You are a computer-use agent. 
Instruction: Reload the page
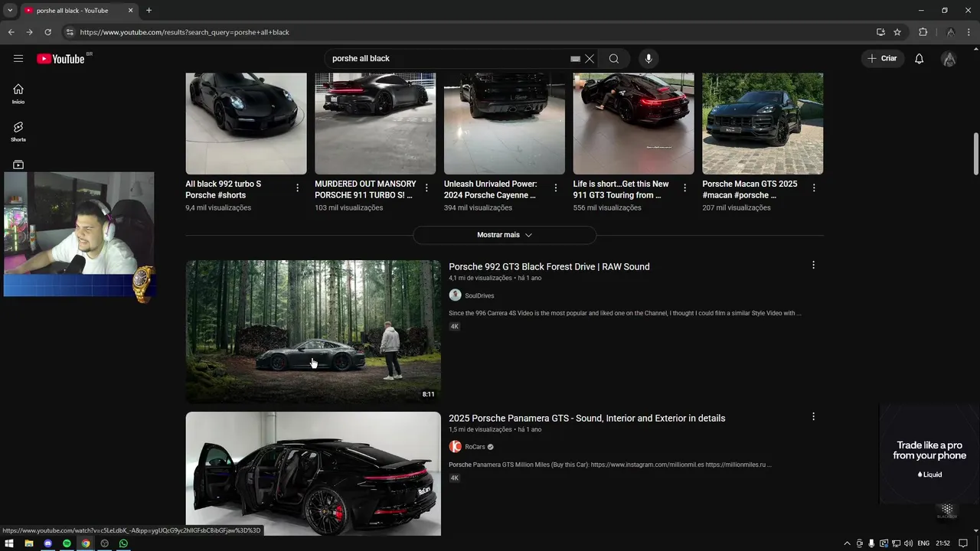tap(47, 32)
